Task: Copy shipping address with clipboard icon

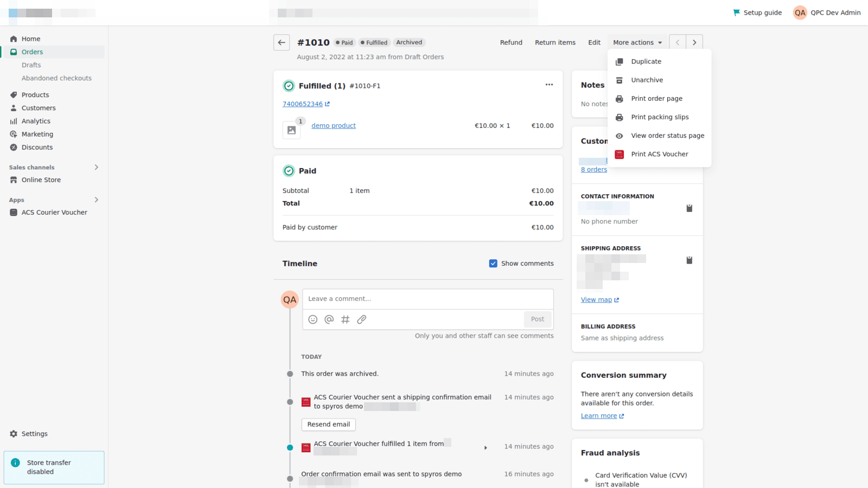Action: coord(689,260)
